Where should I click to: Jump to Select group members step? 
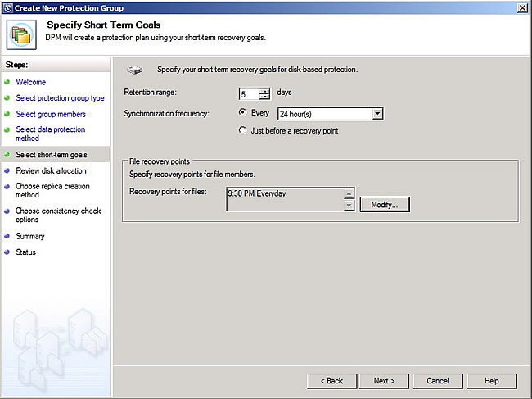pos(51,115)
